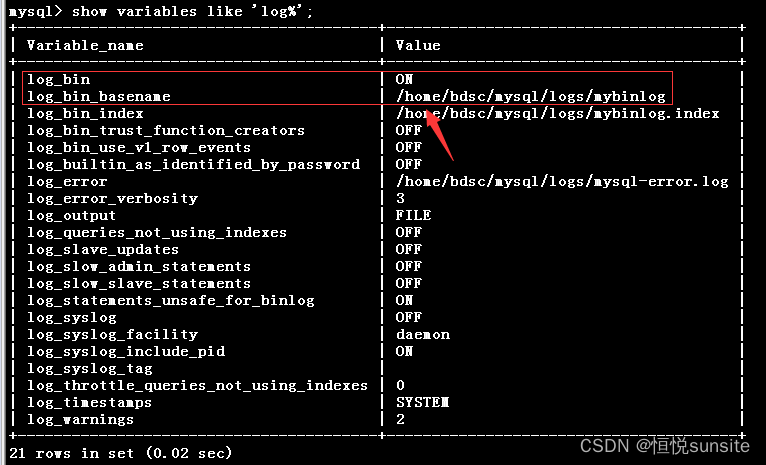The image size is (766, 465).
Task: Click the log_warnings value 2
Action: coord(401,419)
